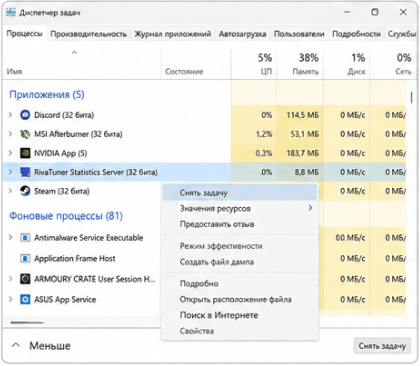
Task: Expand the Antimalware Service Executable row
Action: click(x=10, y=238)
